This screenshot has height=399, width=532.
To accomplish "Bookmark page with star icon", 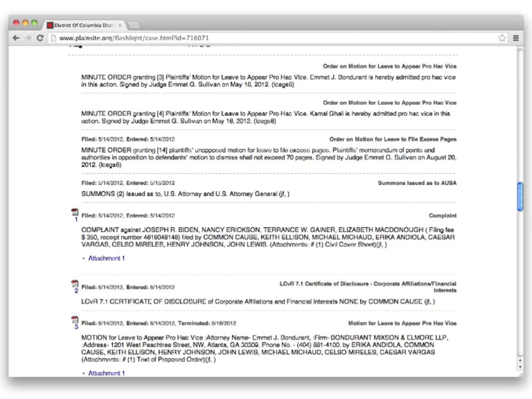I will pyautogui.click(x=502, y=38).
